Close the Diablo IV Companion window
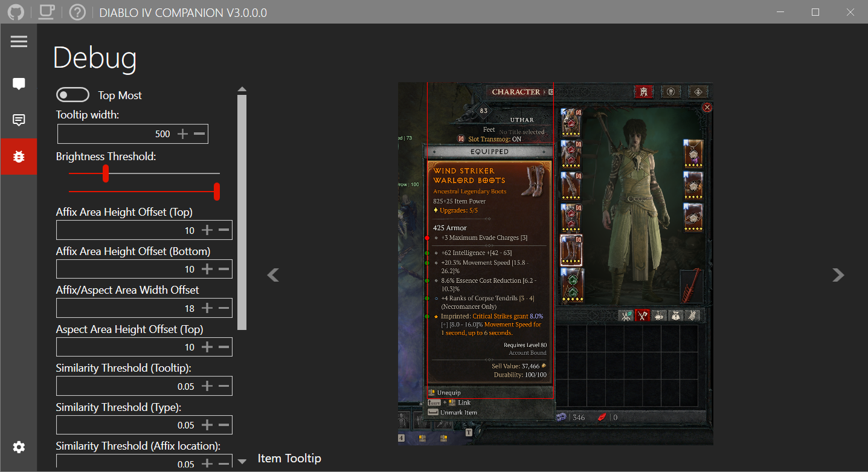 (x=850, y=12)
